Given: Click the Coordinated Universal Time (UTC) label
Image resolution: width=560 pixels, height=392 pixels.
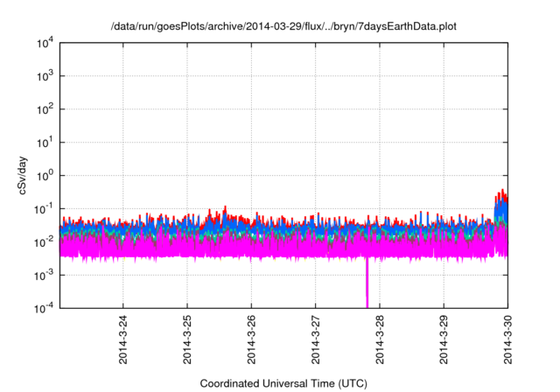Looking at the screenshot, I should [283, 383].
